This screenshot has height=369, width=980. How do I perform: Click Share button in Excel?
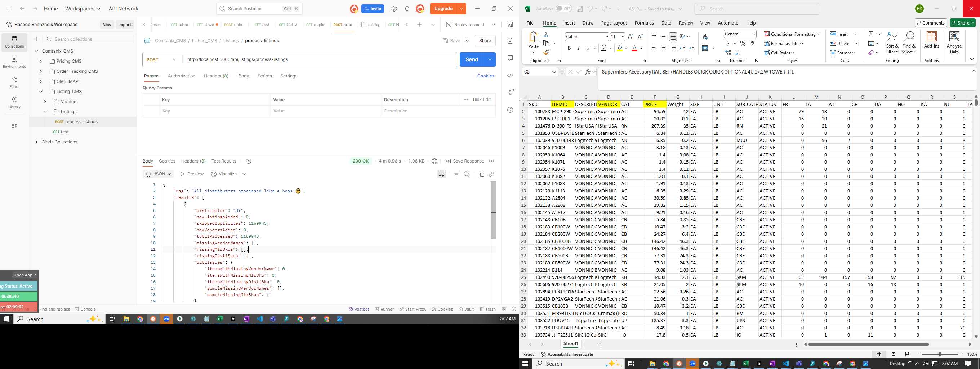[x=962, y=23]
